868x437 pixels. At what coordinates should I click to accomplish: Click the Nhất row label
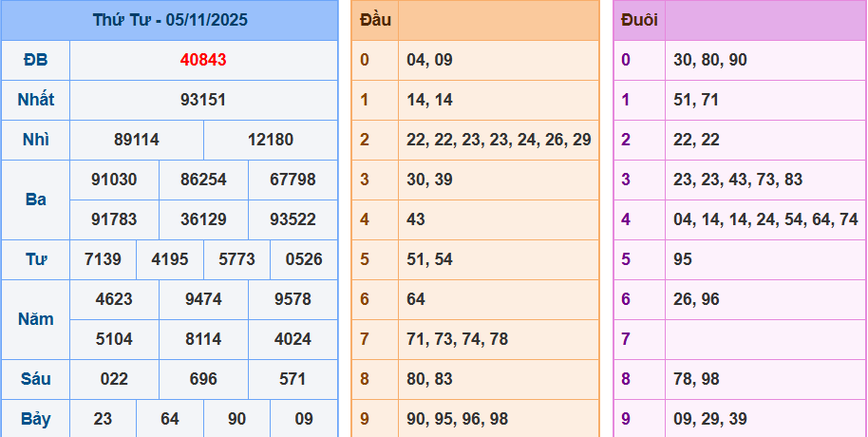(x=35, y=100)
